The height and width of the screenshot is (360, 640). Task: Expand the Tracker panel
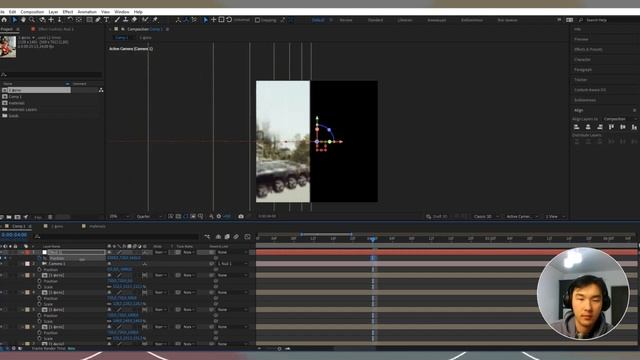pos(580,80)
